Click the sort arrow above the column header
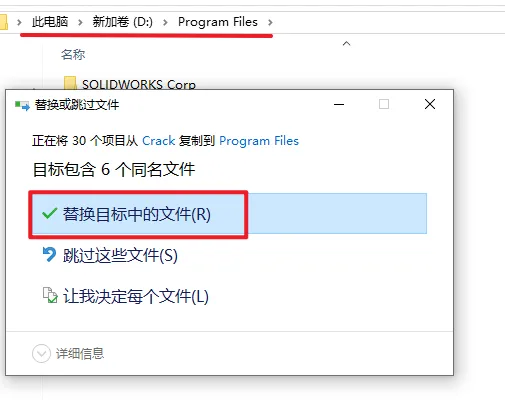This screenshot has width=505, height=400. tap(346, 43)
